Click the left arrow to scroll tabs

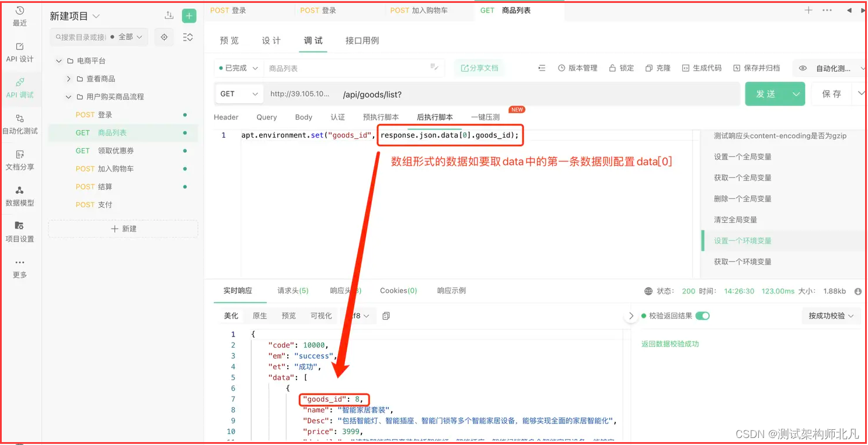coord(849,10)
